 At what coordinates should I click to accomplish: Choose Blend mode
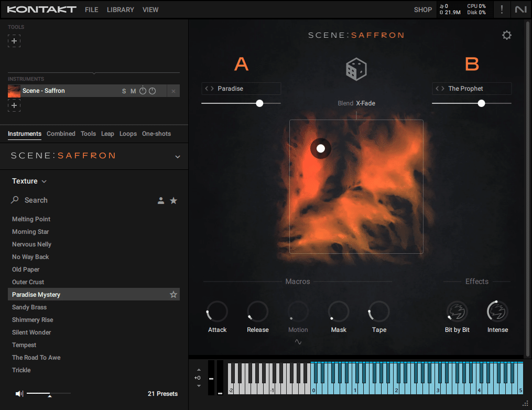(x=345, y=103)
